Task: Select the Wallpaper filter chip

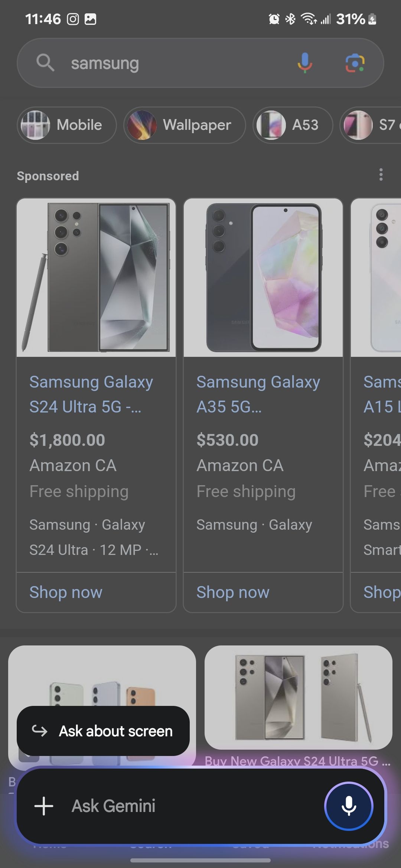Action: (184, 125)
